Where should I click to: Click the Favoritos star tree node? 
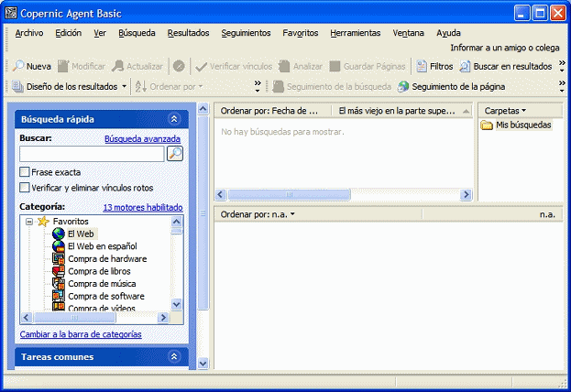click(43, 221)
